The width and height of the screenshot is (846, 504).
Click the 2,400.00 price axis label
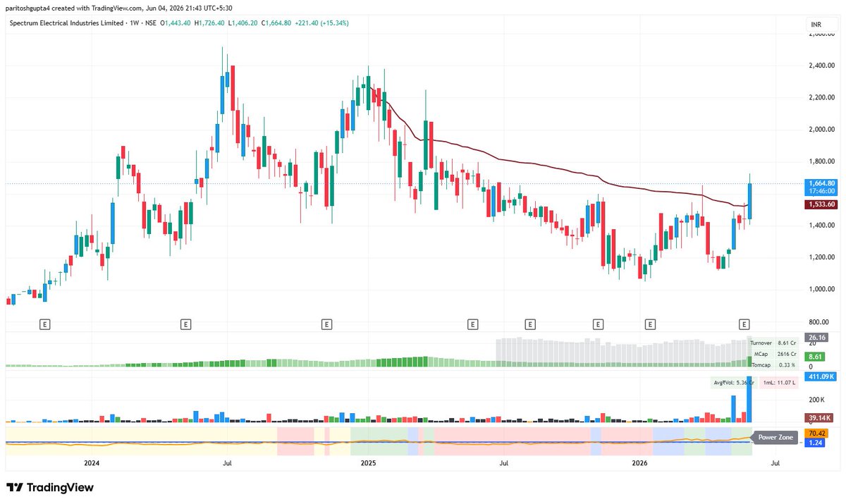tap(821, 66)
